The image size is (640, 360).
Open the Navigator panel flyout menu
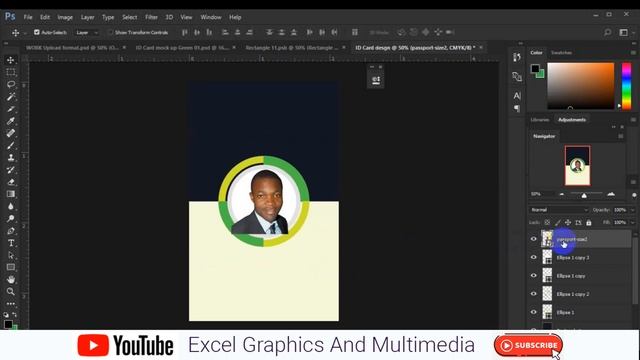(621, 136)
